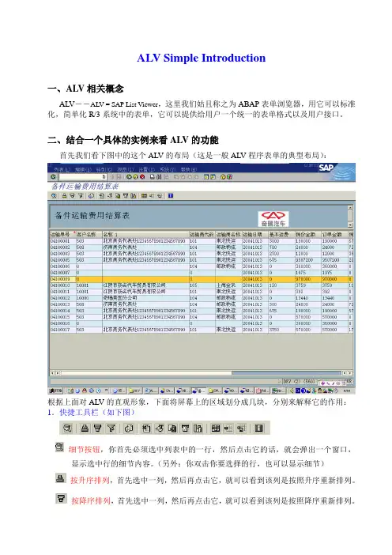Click the left arrow of the ALV horizontal scrollbar
This screenshot has height=555, width=392.
(x=52, y=372)
